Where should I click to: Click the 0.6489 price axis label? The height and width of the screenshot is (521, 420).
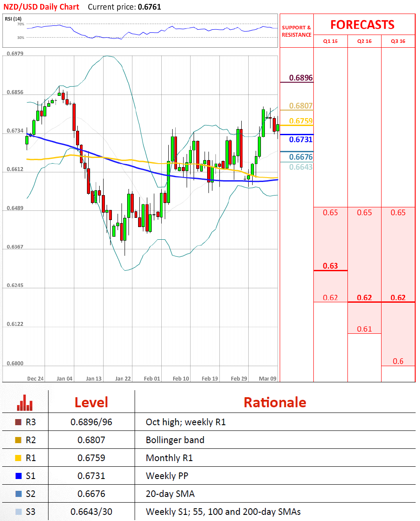tap(15, 208)
